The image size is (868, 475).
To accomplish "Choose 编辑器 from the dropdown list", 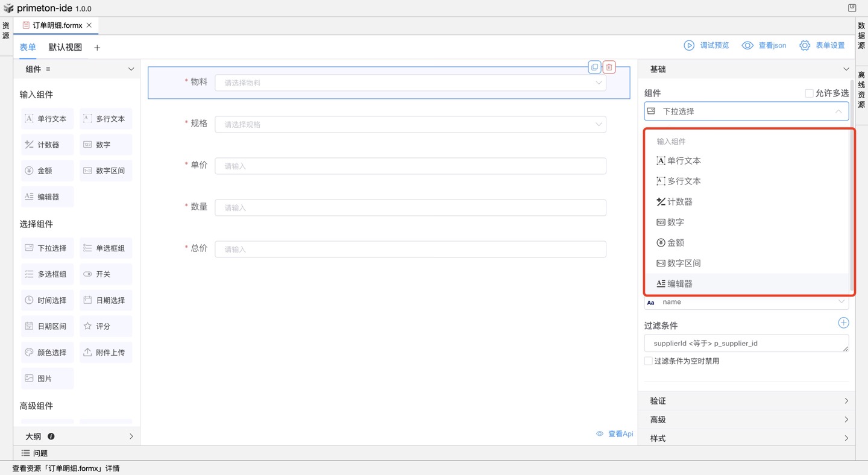I will 679,284.
